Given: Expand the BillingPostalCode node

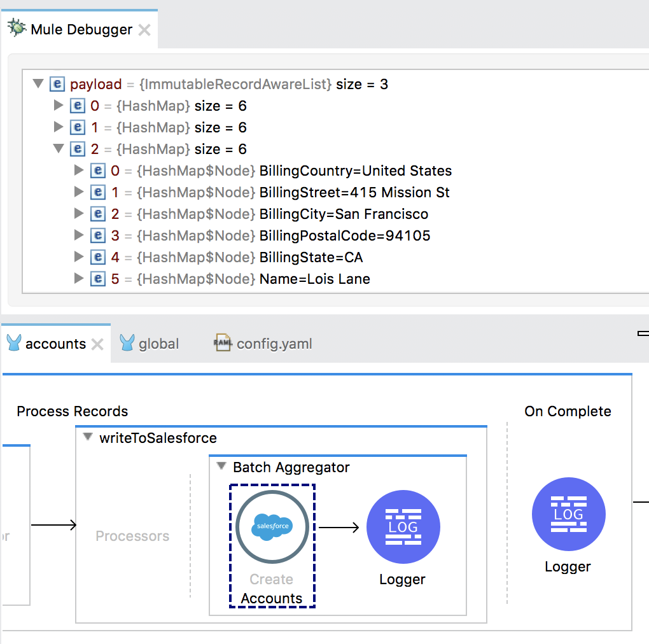Looking at the screenshot, I should pos(79,235).
